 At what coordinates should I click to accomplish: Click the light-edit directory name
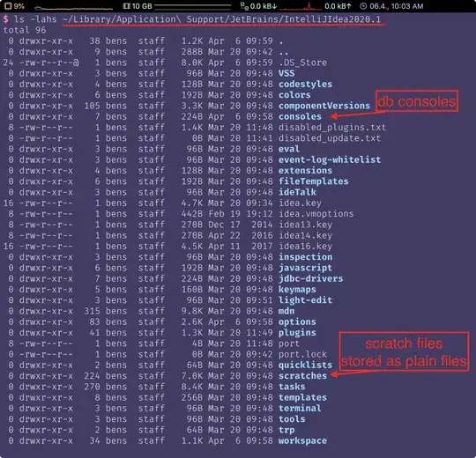coord(305,300)
